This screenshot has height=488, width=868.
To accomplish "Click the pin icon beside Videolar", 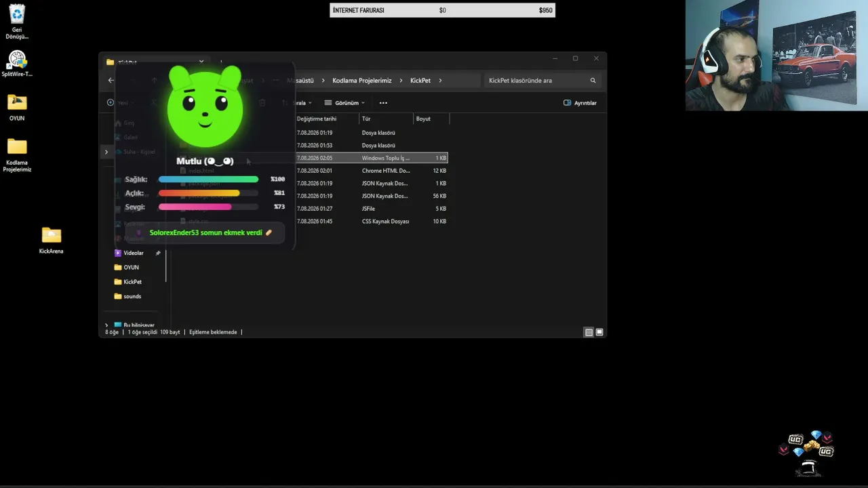I will tap(158, 253).
